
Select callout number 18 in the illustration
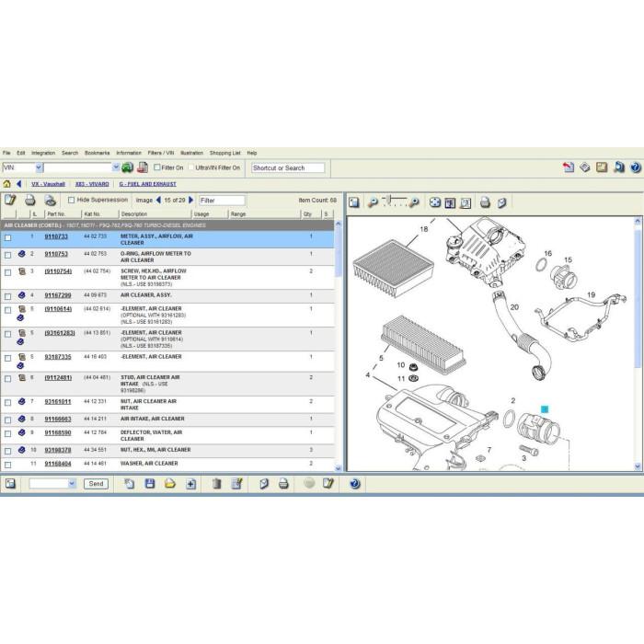[424, 229]
